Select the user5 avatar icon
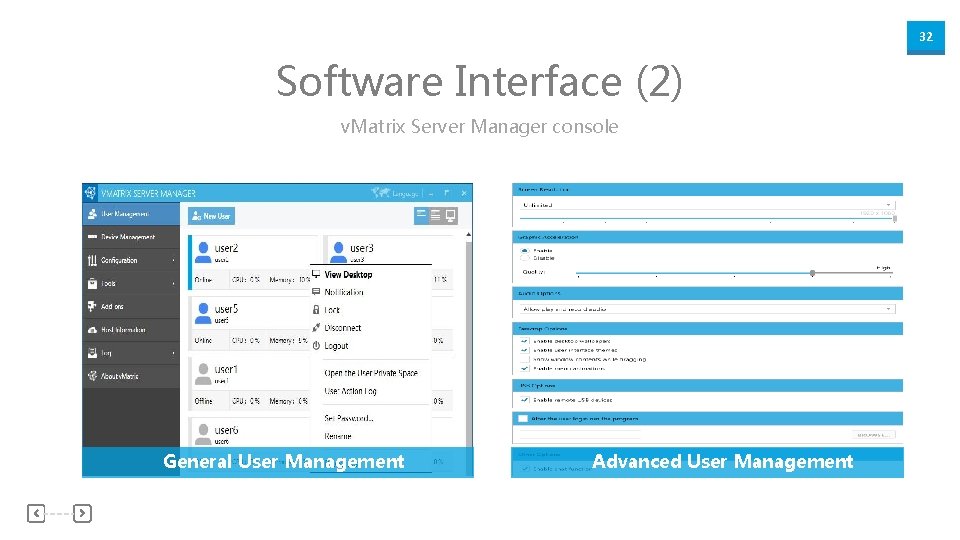960x540 pixels. tap(203, 313)
